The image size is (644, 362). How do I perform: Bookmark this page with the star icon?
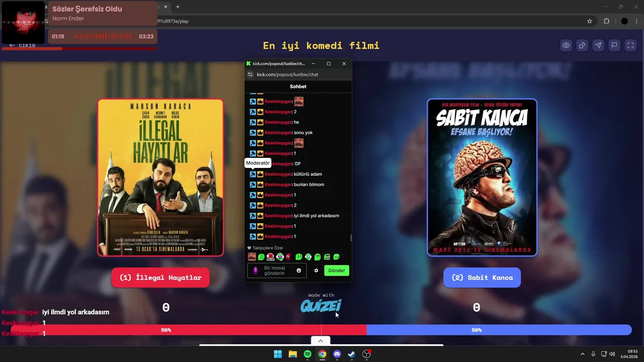[x=590, y=21]
